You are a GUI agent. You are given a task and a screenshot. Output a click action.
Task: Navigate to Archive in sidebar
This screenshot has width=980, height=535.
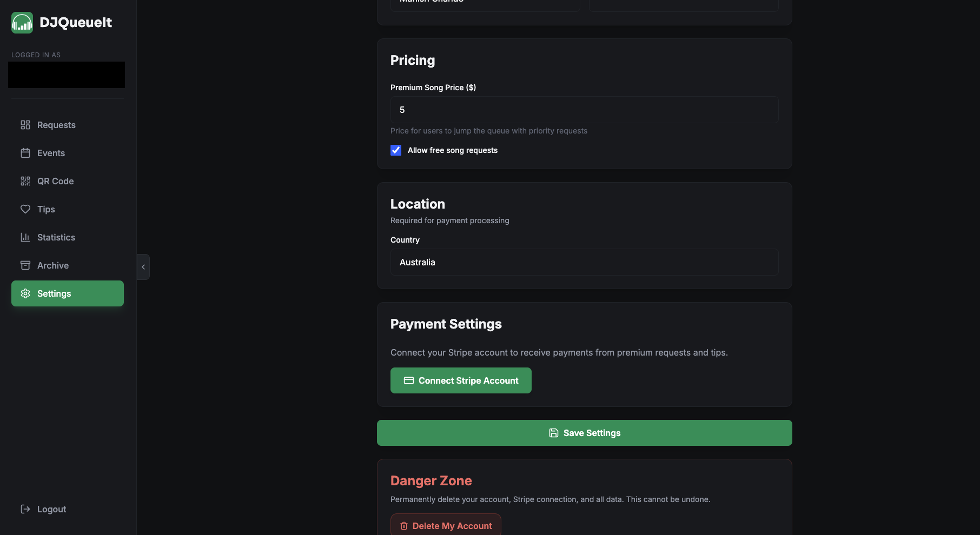[x=53, y=265]
